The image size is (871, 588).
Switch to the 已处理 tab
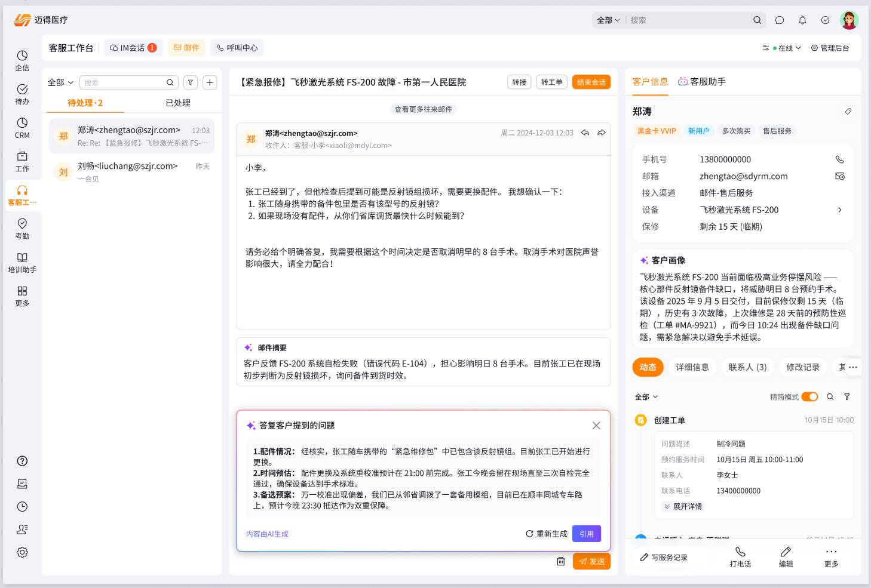177,103
